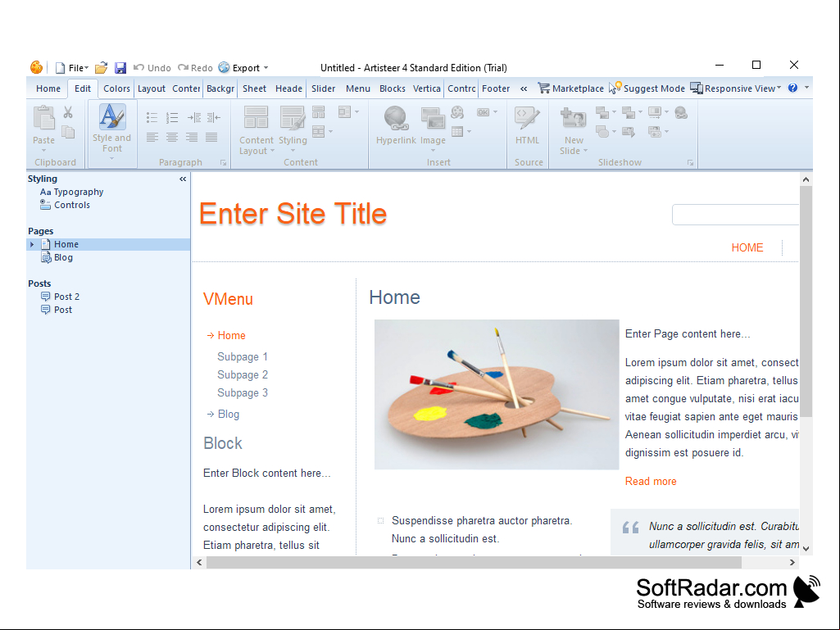Viewport: 840px width, 630px height.
Task: Switch to the Slider ribbon tab
Action: [x=323, y=89]
